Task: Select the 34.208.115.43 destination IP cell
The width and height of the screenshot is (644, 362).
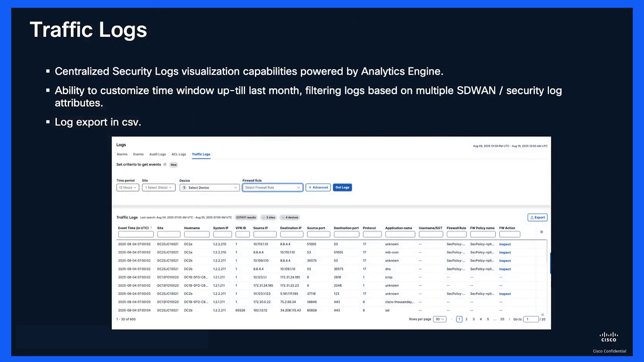Action: pos(290,311)
